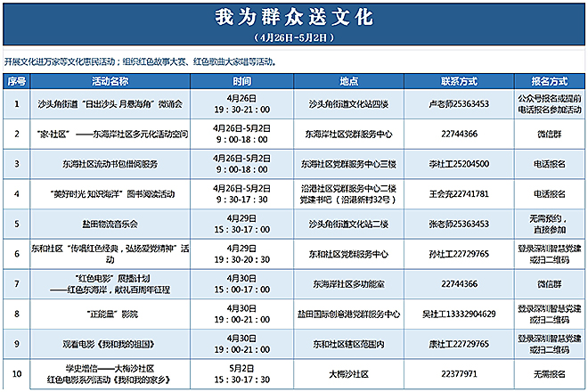Select location 大梅沙社区 in row 10

347,374
